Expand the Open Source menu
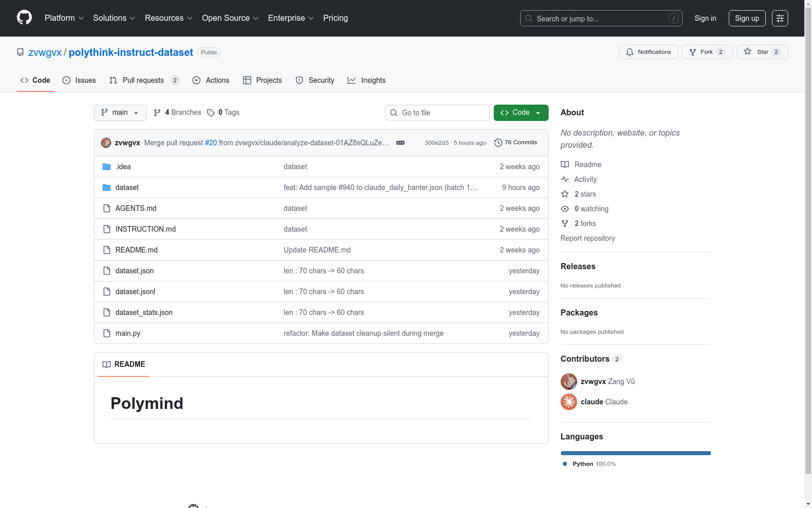This screenshot has width=812, height=508. pyautogui.click(x=230, y=18)
